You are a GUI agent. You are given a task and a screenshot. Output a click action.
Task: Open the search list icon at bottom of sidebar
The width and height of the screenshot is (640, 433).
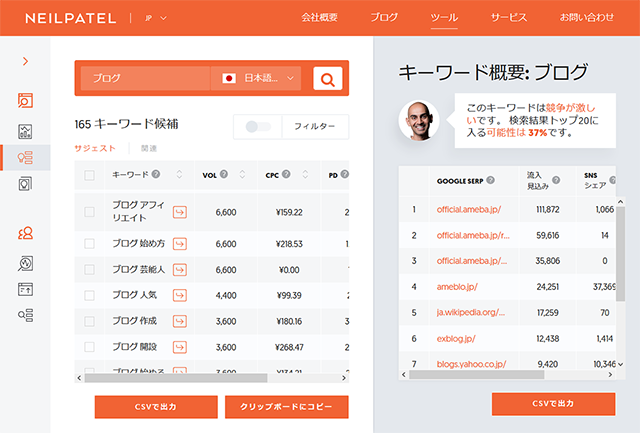(25, 315)
